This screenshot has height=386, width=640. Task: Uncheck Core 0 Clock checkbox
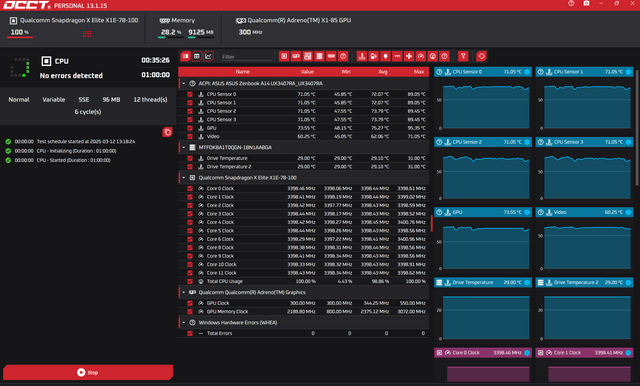[190, 189]
